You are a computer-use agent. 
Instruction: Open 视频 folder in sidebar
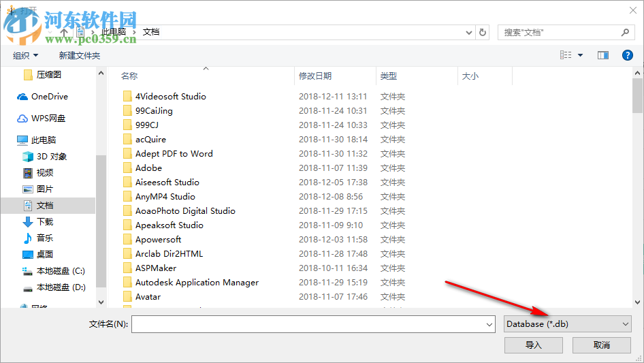click(x=38, y=173)
